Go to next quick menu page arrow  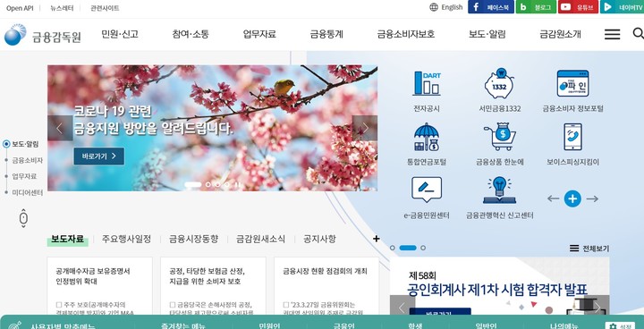point(592,198)
